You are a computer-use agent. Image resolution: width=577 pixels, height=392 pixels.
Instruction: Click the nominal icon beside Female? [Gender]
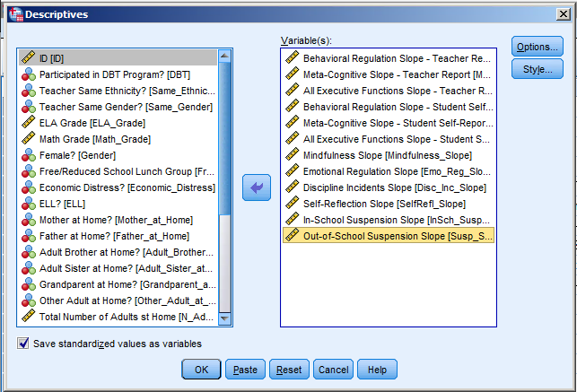29,155
